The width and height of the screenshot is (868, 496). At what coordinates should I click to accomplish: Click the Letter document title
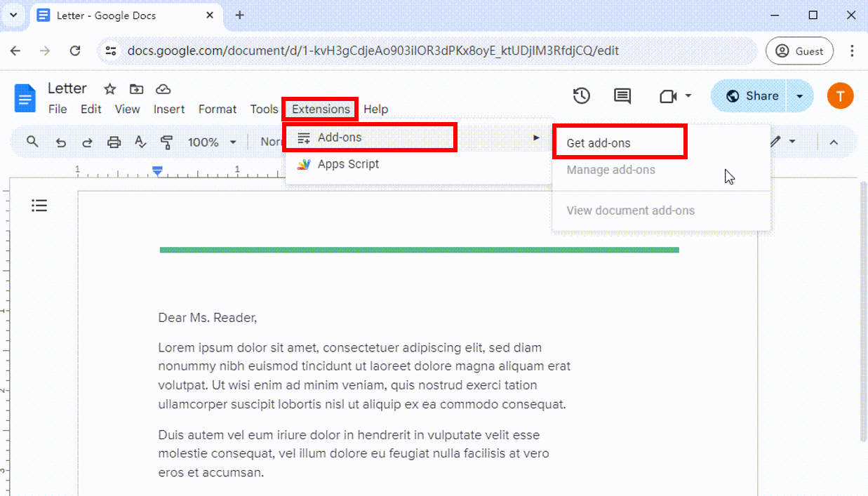tap(67, 88)
